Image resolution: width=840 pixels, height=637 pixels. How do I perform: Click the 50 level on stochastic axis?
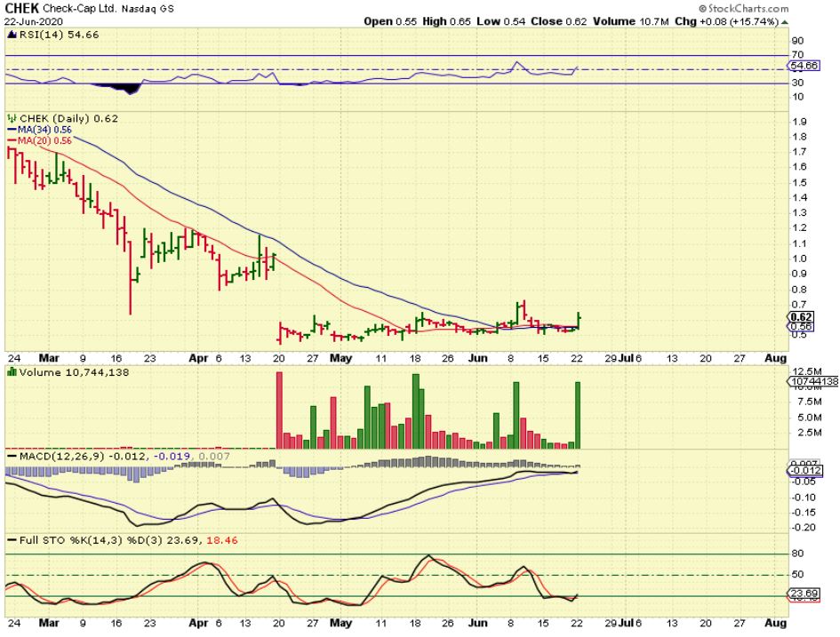point(797,575)
